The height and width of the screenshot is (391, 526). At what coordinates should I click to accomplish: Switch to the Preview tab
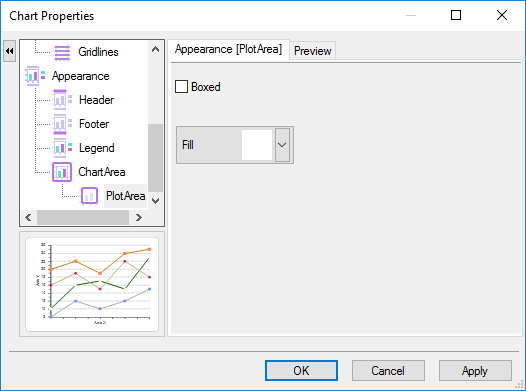click(x=312, y=51)
